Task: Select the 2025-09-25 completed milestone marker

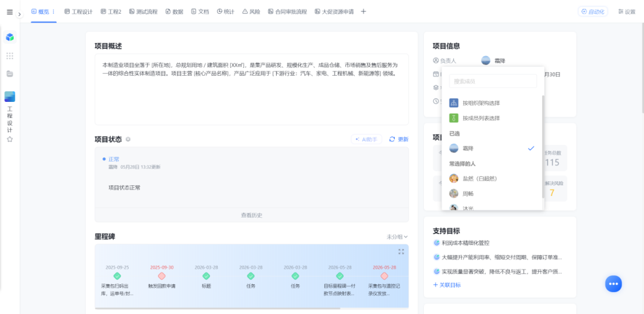Action: coord(117,276)
